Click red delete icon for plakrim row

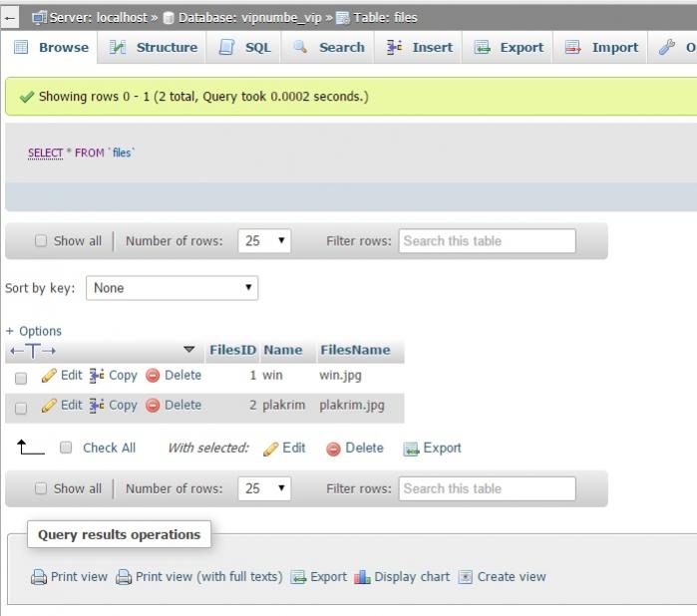click(153, 406)
